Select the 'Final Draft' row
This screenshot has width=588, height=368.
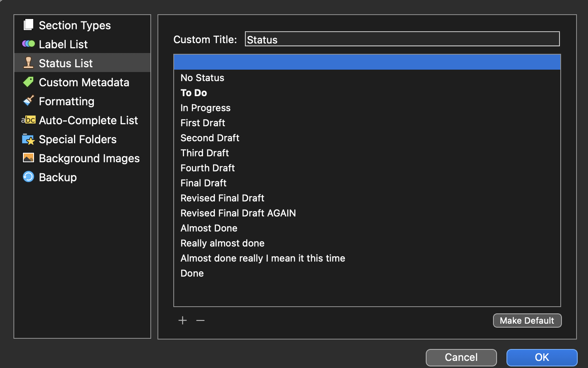click(367, 183)
